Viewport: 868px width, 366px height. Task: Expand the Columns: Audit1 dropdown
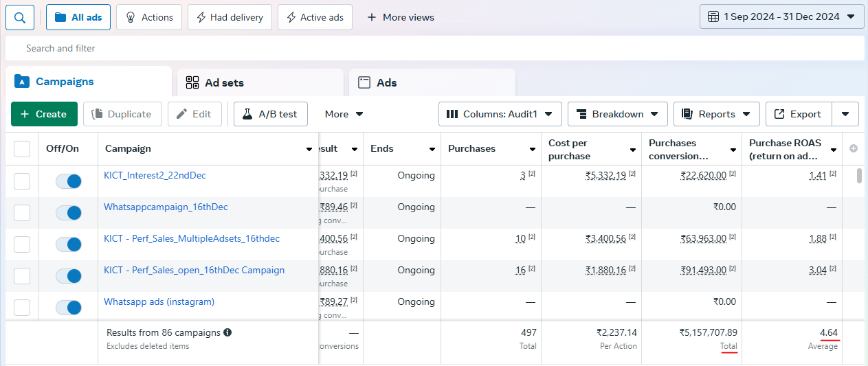tap(500, 114)
